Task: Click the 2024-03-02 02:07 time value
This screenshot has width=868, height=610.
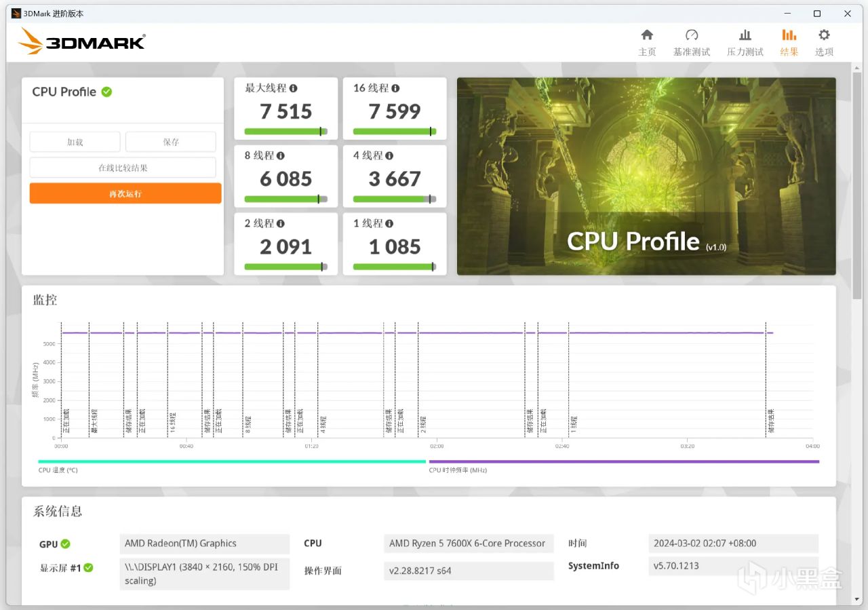Action: coord(733,544)
